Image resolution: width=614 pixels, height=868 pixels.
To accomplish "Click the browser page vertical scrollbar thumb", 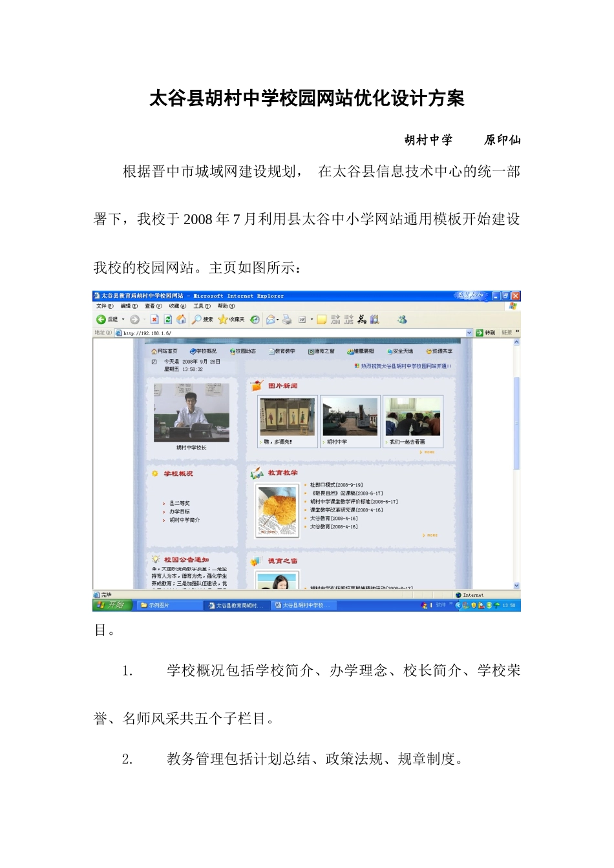I will click(x=516, y=423).
